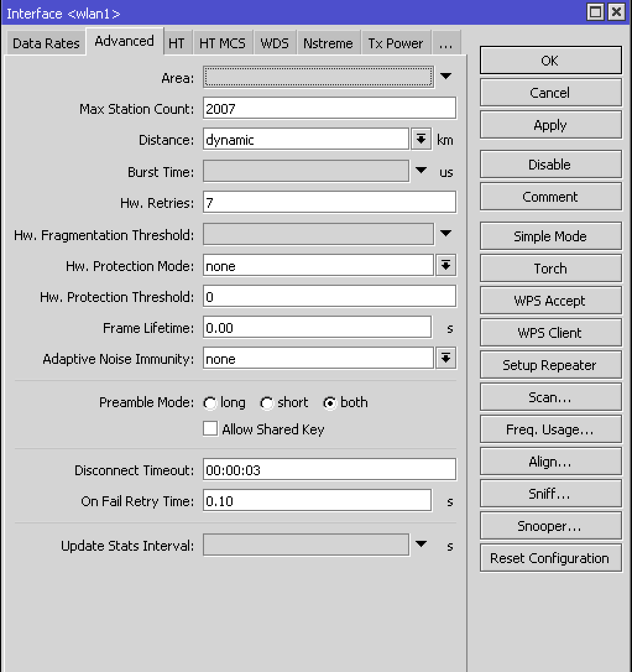
Task: Open the Burst Time dropdown
Action: click(x=421, y=171)
